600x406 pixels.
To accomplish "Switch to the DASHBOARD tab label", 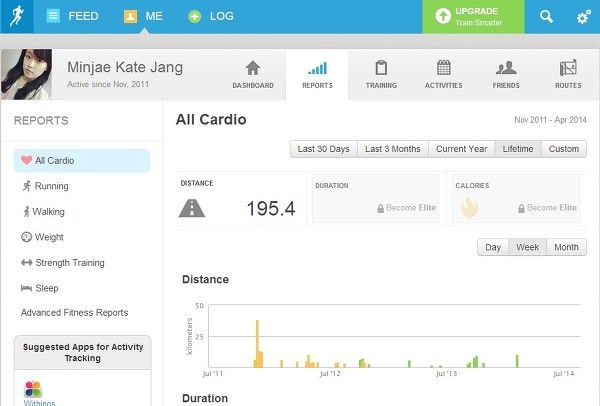I will tap(253, 85).
